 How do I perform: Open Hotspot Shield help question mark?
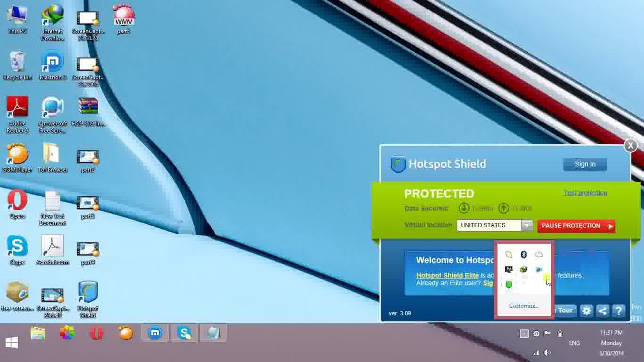coord(619,311)
